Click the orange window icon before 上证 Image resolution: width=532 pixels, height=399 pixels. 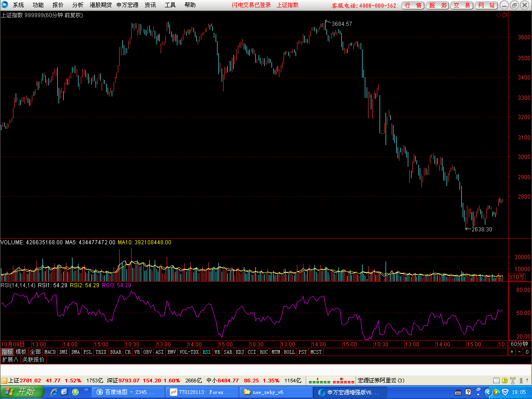pyautogui.click(x=4, y=381)
